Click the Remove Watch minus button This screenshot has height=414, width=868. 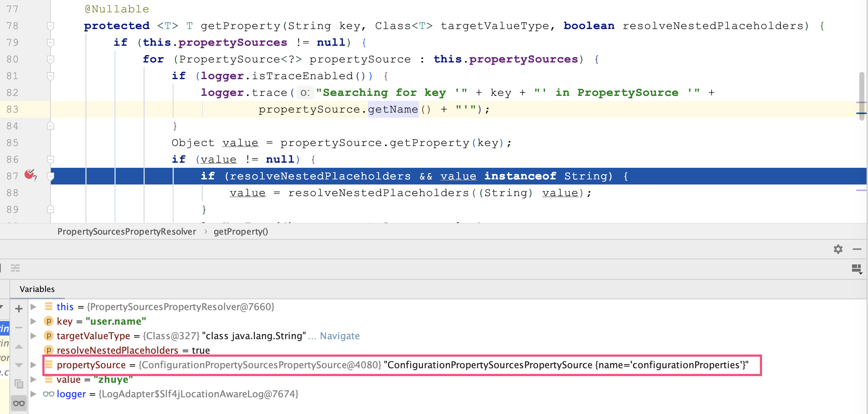(19, 328)
